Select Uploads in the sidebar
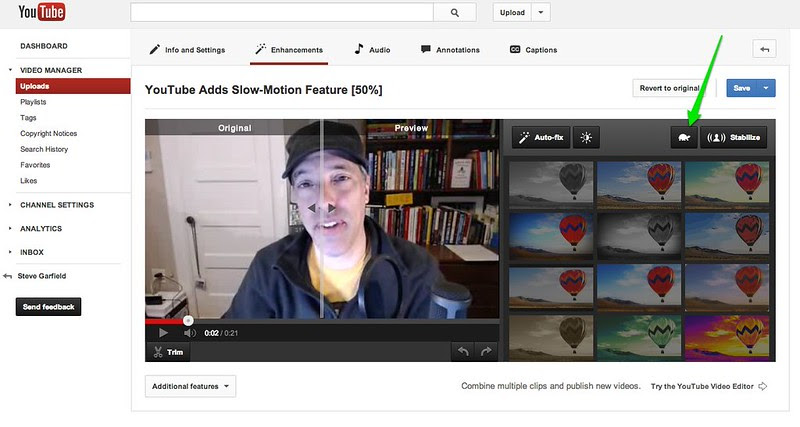The image size is (800, 427). pyautogui.click(x=73, y=86)
